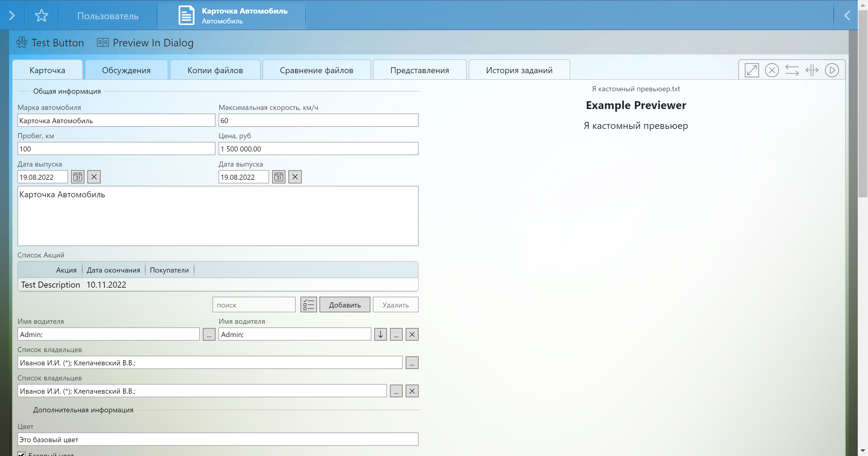Toggle the Базовый цвет checkbox

tap(21, 454)
